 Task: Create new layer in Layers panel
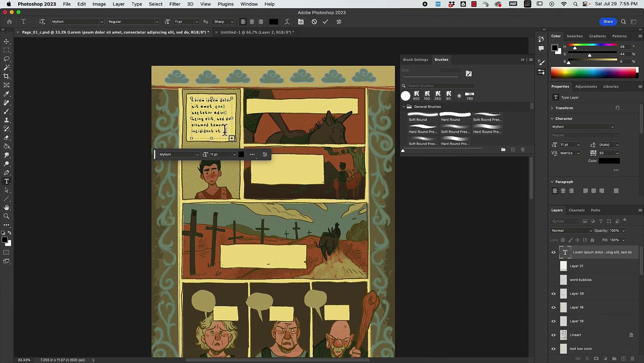pyautogui.click(x=623, y=358)
